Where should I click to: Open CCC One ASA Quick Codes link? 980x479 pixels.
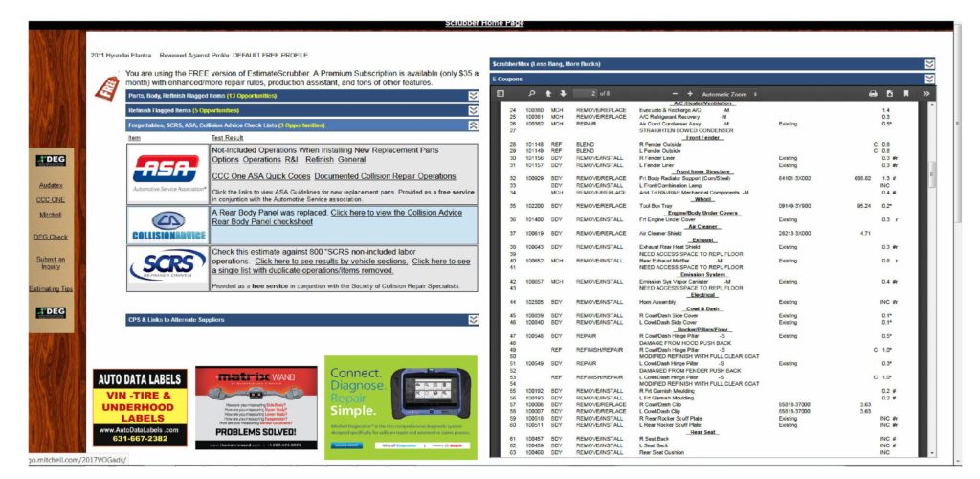260,176
